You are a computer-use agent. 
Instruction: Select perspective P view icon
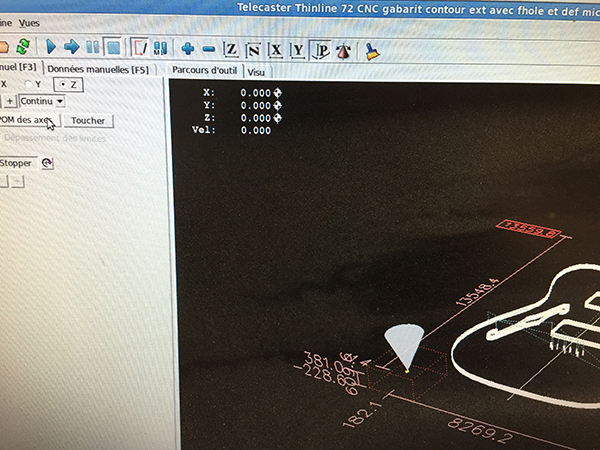tap(321, 51)
